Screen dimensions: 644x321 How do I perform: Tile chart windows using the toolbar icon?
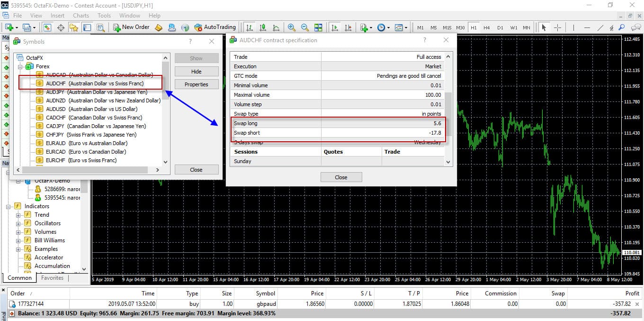(318, 28)
